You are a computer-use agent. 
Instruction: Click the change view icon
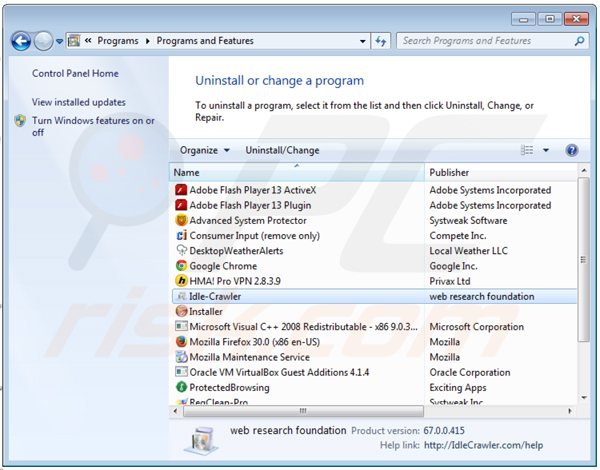[x=527, y=150]
